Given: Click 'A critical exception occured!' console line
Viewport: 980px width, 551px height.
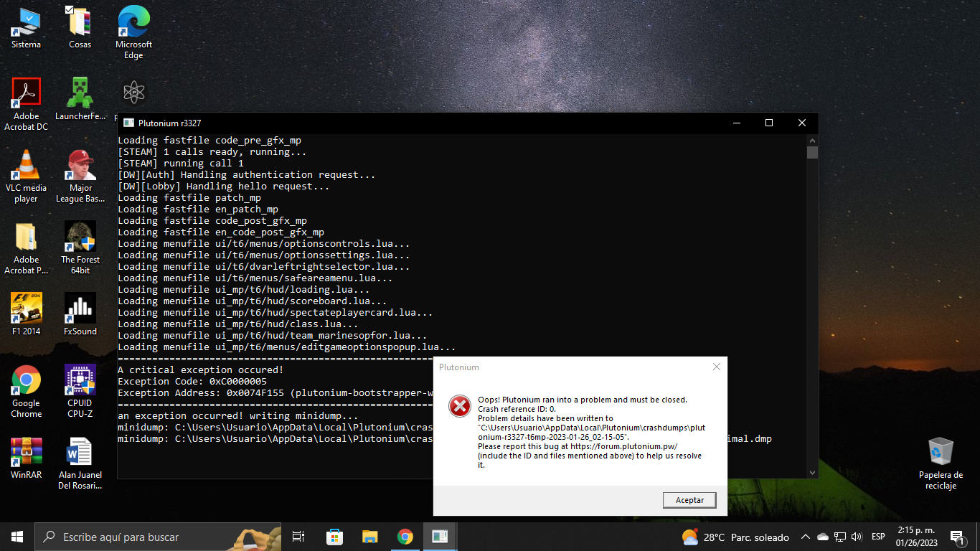Looking at the screenshot, I should click(201, 369).
